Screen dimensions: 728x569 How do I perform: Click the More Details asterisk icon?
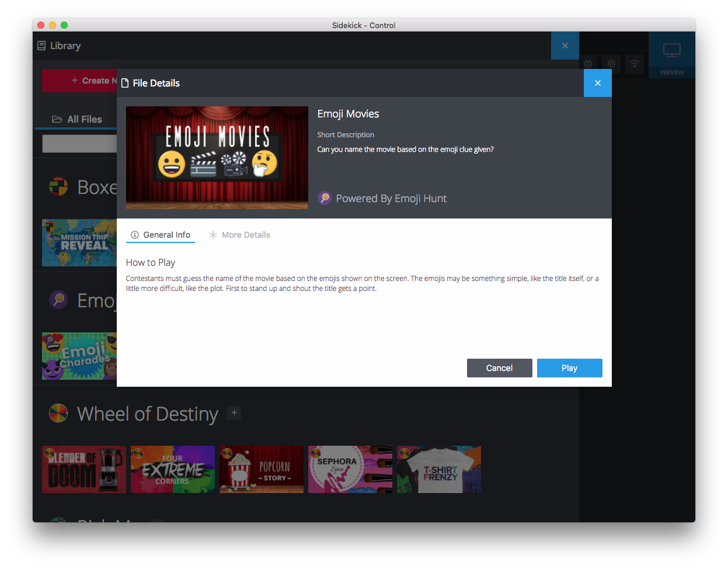[213, 235]
